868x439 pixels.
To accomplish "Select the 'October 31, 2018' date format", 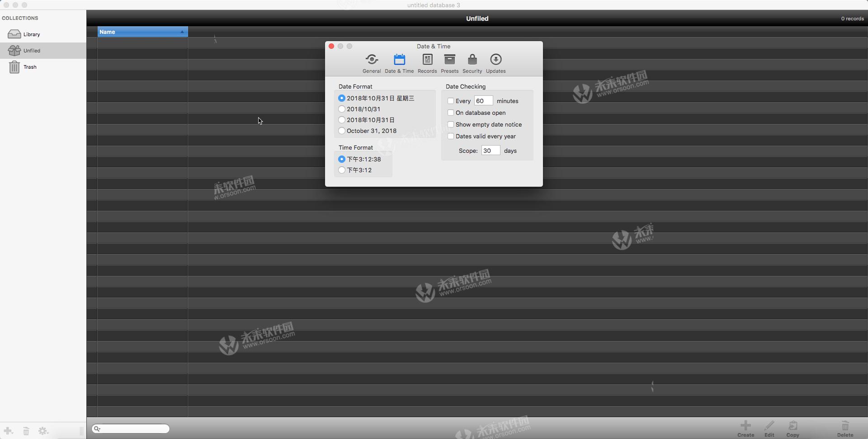I will point(341,131).
